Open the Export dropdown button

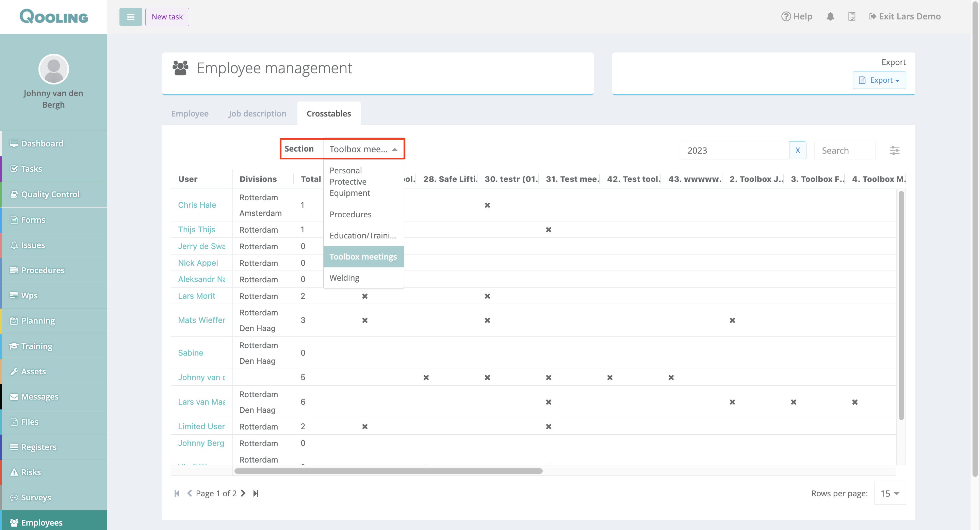[879, 80]
